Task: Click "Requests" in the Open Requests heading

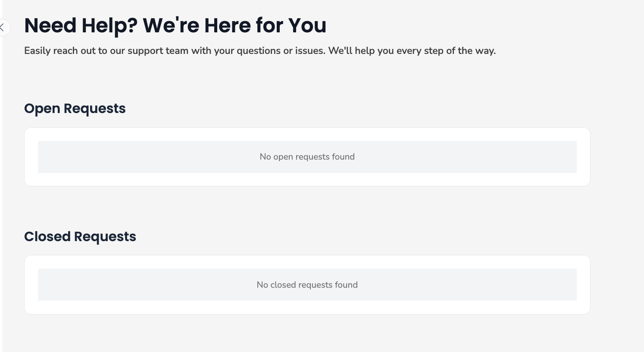Action: coord(94,109)
